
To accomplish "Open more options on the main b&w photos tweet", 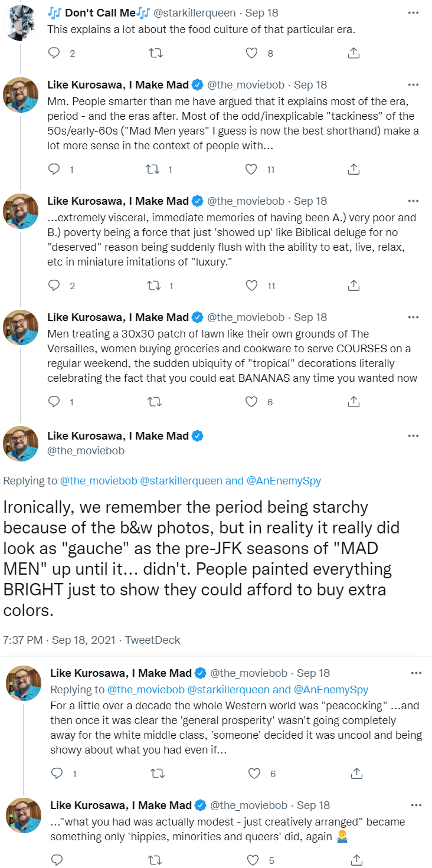I will (413, 436).
